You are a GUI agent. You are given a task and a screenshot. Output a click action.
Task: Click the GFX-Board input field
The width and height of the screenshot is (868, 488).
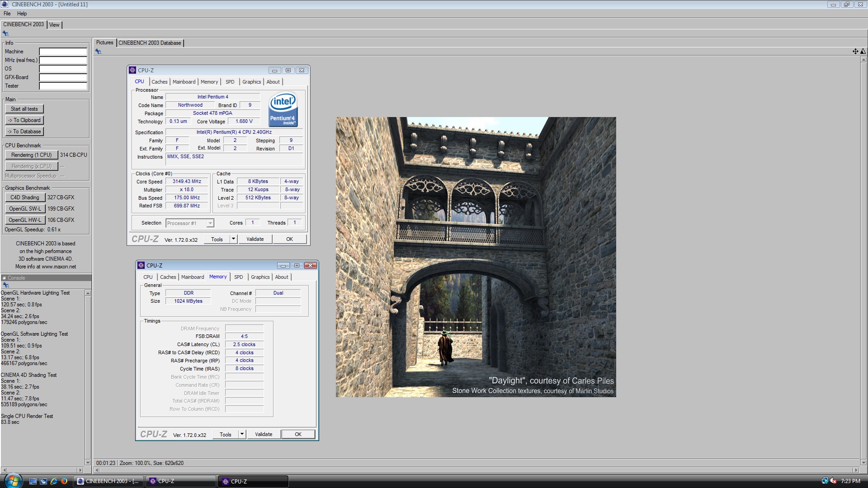[x=63, y=77]
